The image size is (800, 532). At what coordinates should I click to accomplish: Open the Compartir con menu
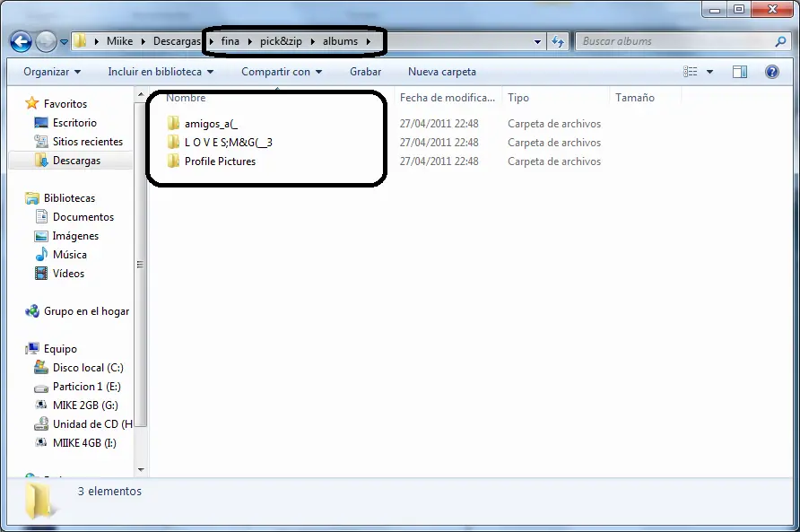[x=281, y=72]
